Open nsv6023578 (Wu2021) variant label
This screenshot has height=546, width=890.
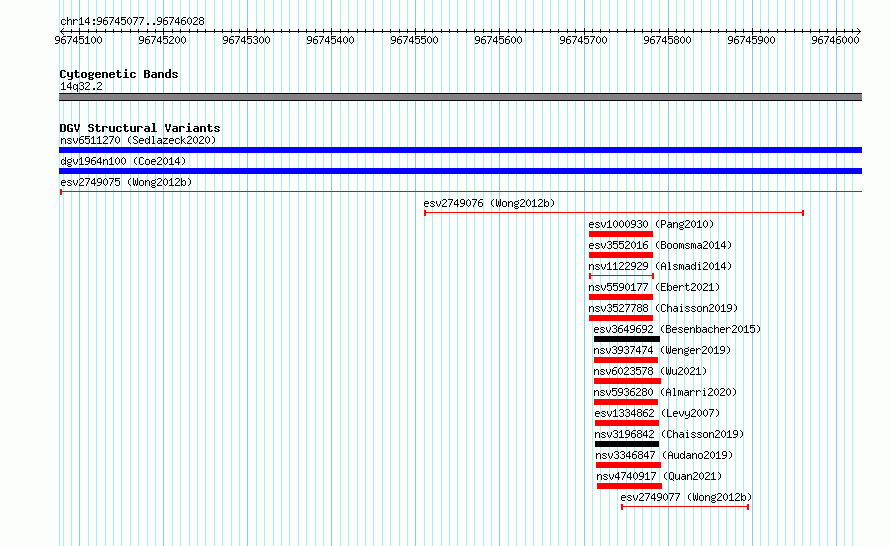tap(650, 371)
